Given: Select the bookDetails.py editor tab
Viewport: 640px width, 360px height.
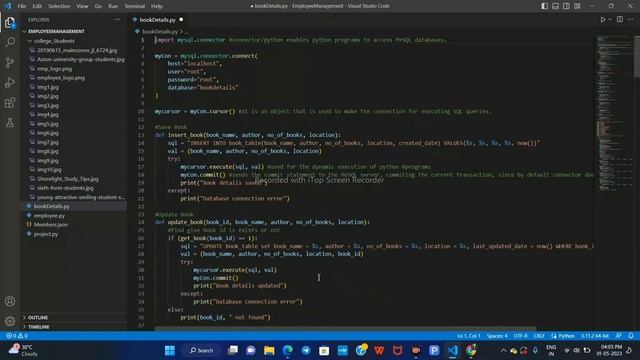Looking at the screenshot, I should [x=157, y=20].
